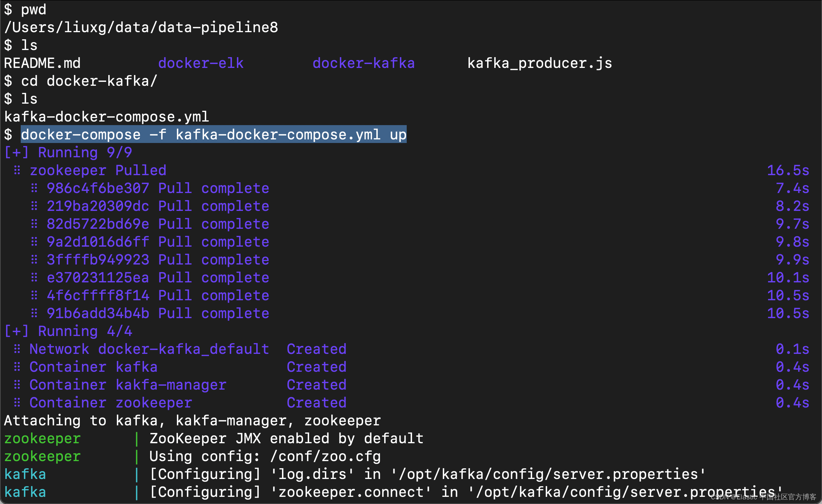This screenshot has width=822, height=504.
Task: Click the 'zookeeper.connect' configuring log line
Action: [466, 492]
